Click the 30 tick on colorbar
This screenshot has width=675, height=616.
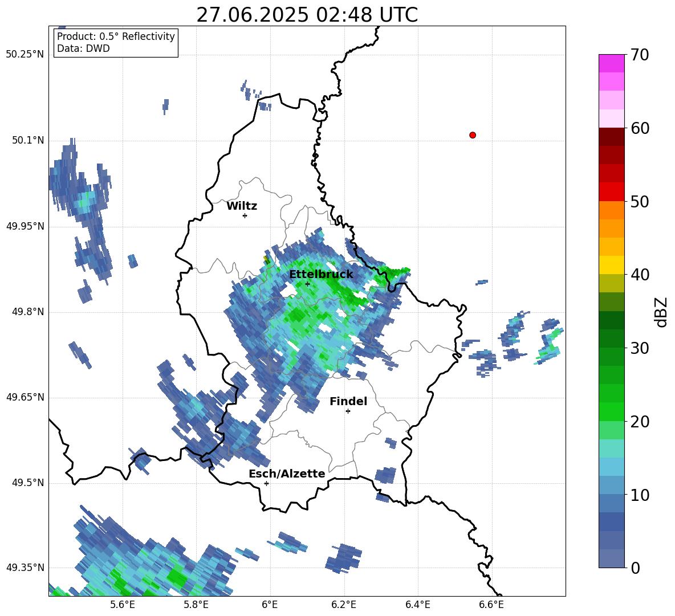[639, 348]
